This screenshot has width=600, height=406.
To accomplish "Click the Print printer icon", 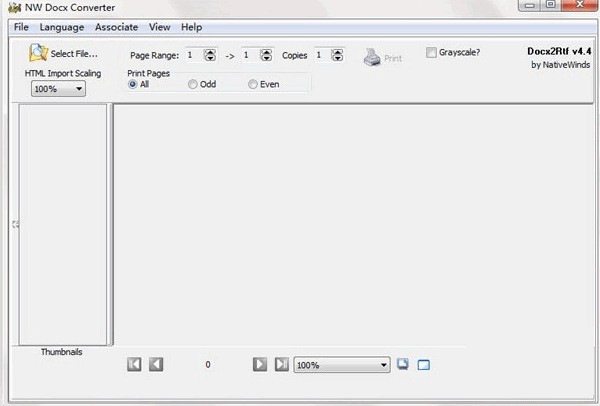I will click(372, 57).
